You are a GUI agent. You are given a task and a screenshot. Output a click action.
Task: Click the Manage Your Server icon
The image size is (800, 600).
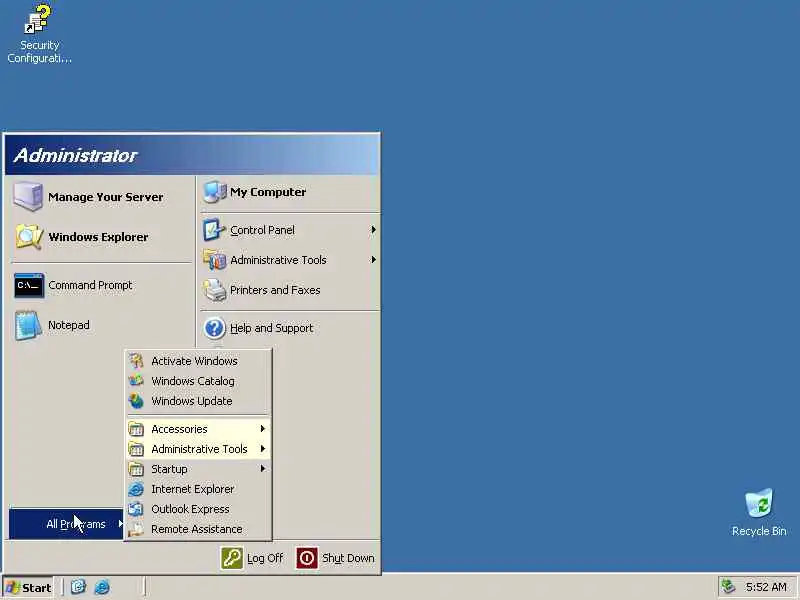point(28,196)
